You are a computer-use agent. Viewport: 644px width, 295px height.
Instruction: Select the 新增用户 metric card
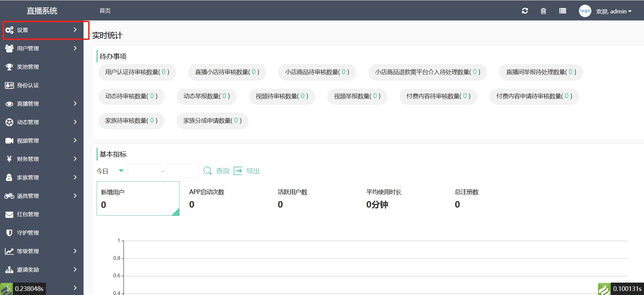coord(138,198)
